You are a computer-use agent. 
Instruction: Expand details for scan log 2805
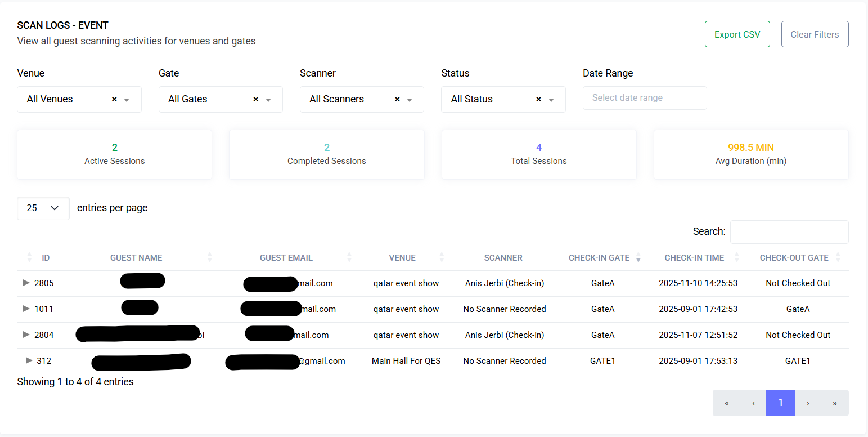tap(26, 283)
